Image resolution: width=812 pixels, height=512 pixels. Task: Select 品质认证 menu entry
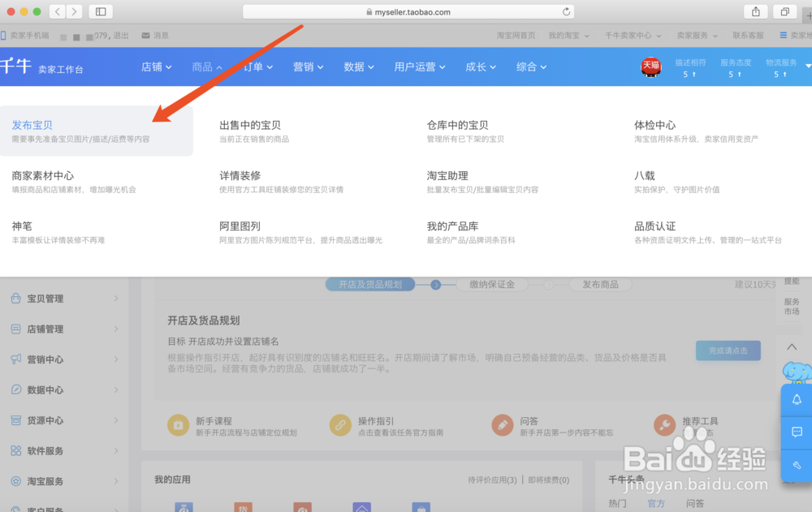(x=654, y=226)
